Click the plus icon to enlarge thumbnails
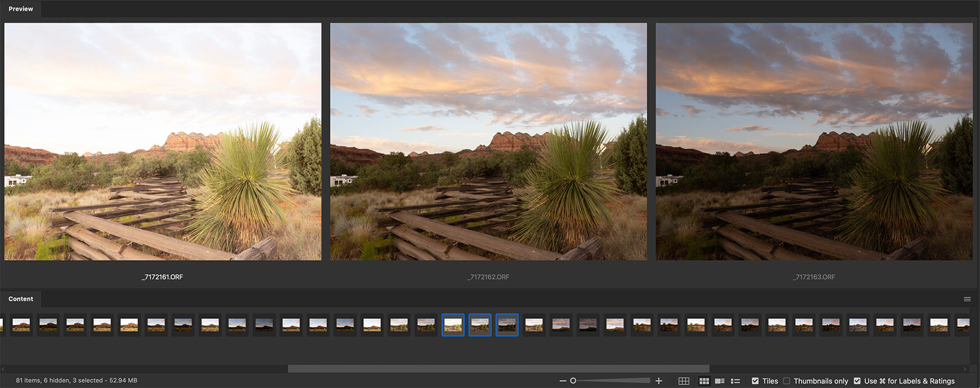980x388 pixels. (659, 381)
